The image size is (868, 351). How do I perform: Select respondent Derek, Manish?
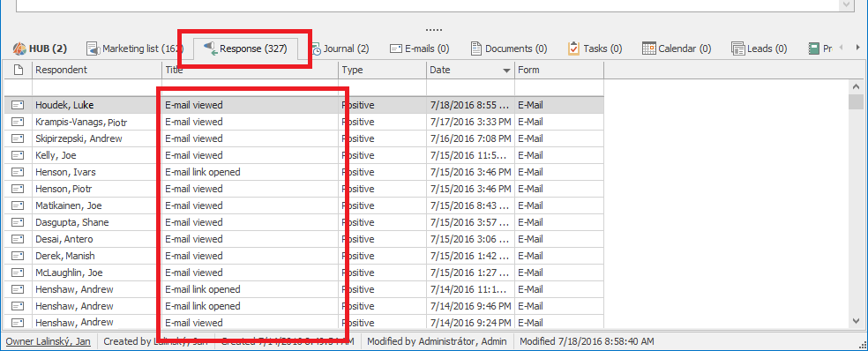tap(64, 256)
